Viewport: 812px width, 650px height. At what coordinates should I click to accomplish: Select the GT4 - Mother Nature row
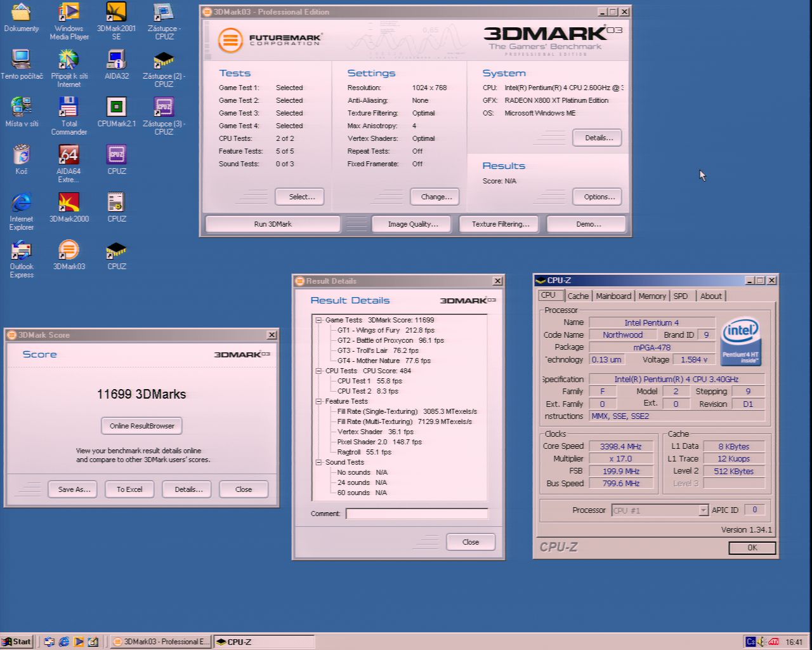(384, 361)
